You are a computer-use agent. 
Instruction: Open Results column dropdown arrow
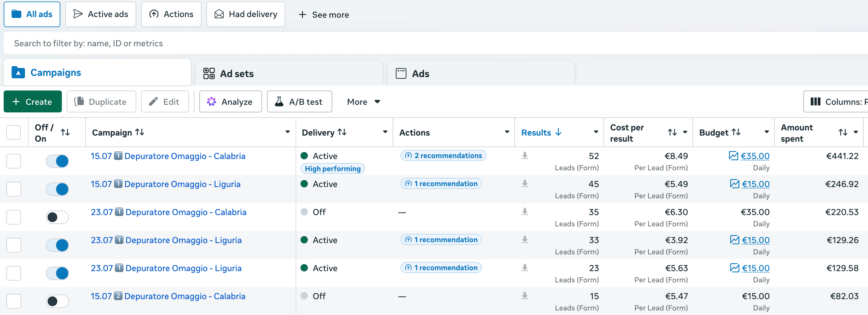596,132
